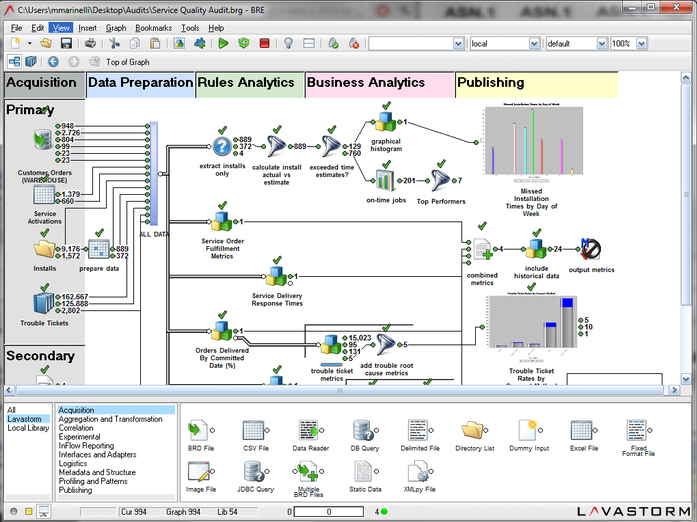This screenshot has width=697, height=522.
Task: Pick the JDBC Query node icon
Action: click(x=253, y=471)
